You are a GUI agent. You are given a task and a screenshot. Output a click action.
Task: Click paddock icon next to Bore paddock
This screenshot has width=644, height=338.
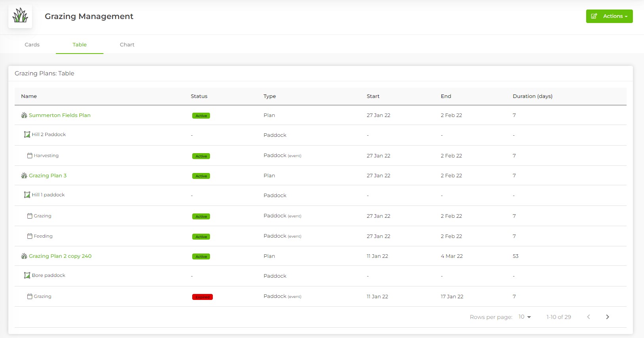[27, 275]
